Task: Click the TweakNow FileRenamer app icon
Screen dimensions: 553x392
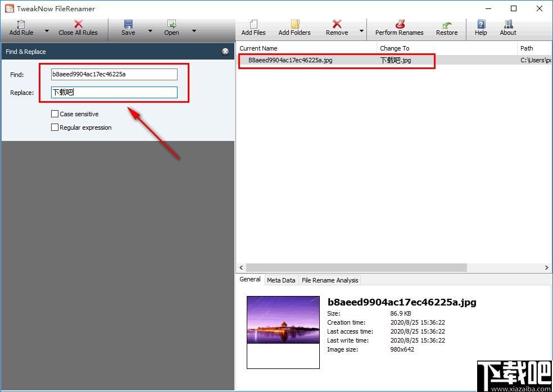Action: point(9,8)
